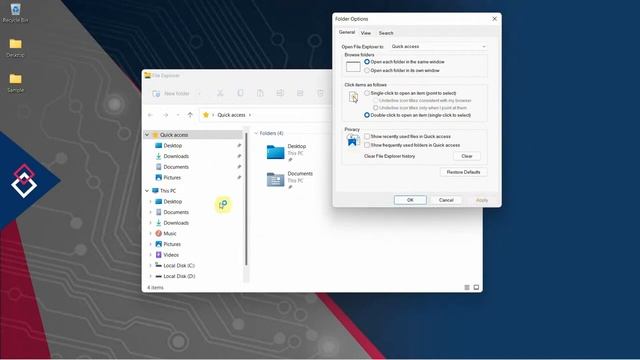Click the Clear button for File Explorer history
Screen dimensions: 640x360
click(467, 156)
